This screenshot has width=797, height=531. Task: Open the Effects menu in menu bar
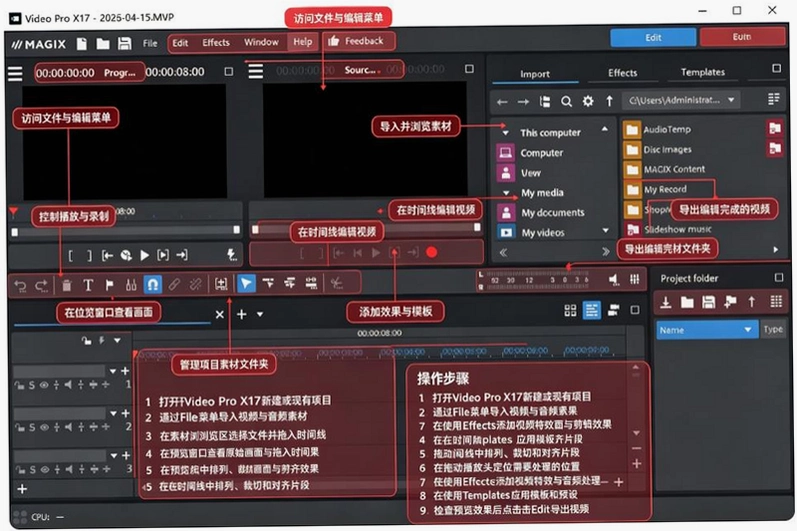[x=216, y=43]
